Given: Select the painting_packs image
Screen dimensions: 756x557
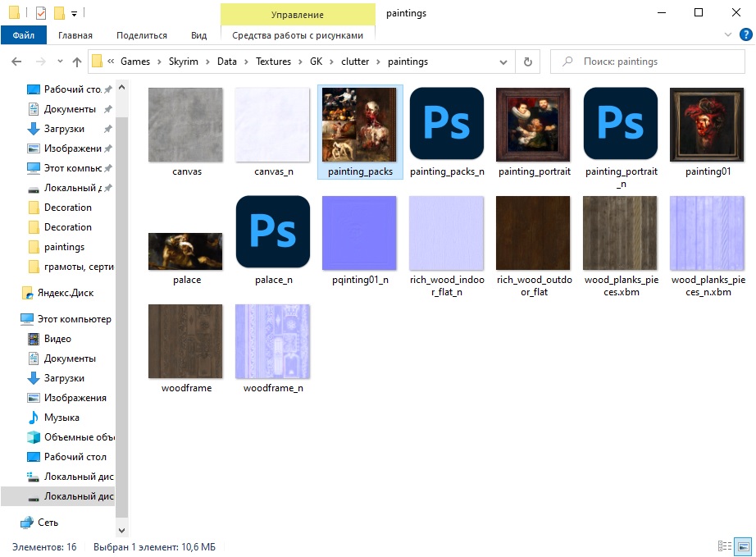Looking at the screenshot, I should pyautogui.click(x=360, y=132).
